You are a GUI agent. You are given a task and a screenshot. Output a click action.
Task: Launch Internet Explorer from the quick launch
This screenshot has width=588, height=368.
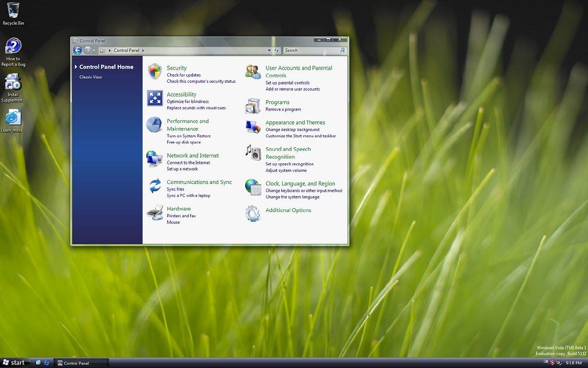click(x=47, y=363)
